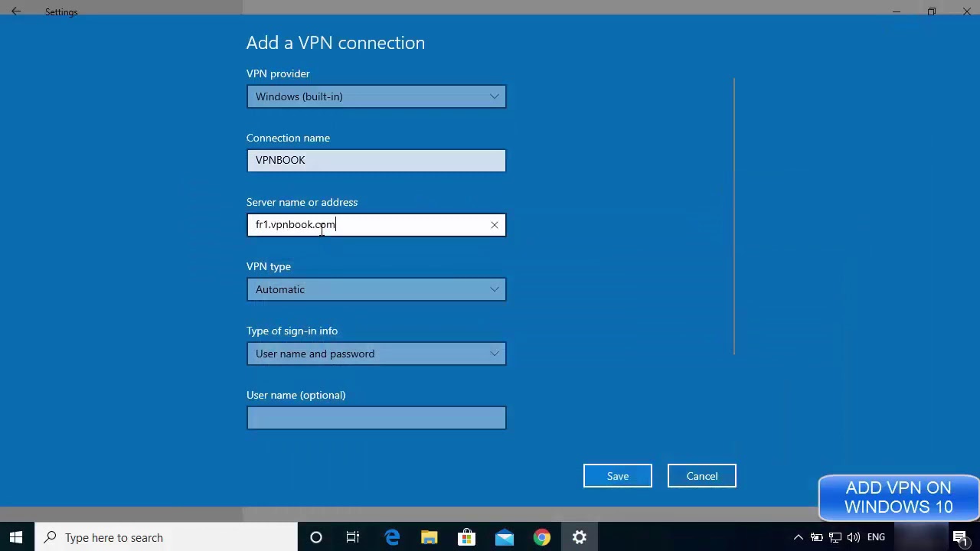The height and width of the screenshot is (551, 980).
Task: Launch Microsoft Edge from taskbar
Action: pyautogui.click(x=392, y=537)
